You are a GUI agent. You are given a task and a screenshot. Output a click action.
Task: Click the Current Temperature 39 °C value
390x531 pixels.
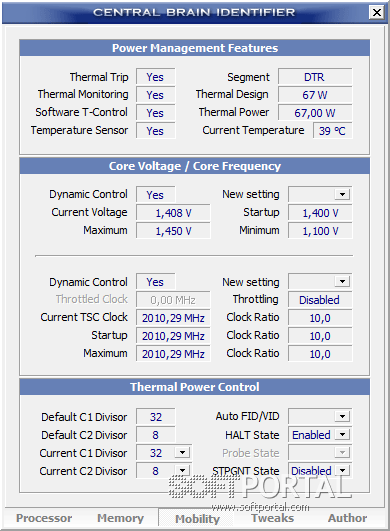tap(332, 131)
